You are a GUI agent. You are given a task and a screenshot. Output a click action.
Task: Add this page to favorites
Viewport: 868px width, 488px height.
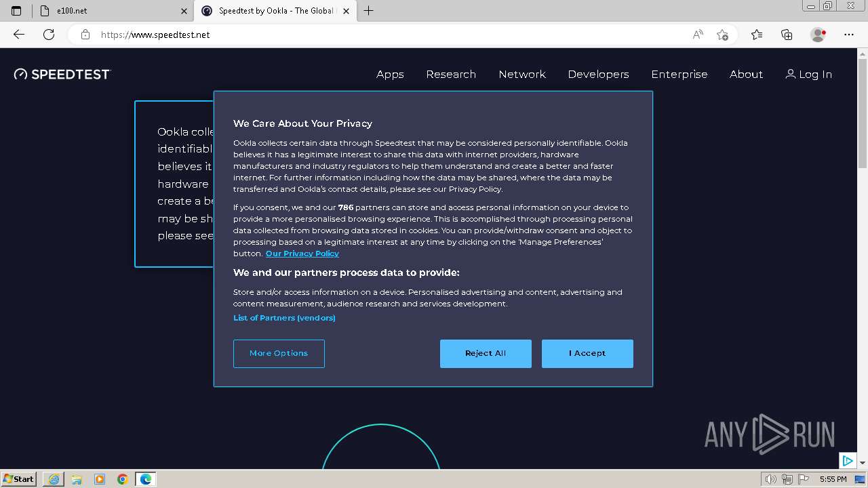[722, 35]
